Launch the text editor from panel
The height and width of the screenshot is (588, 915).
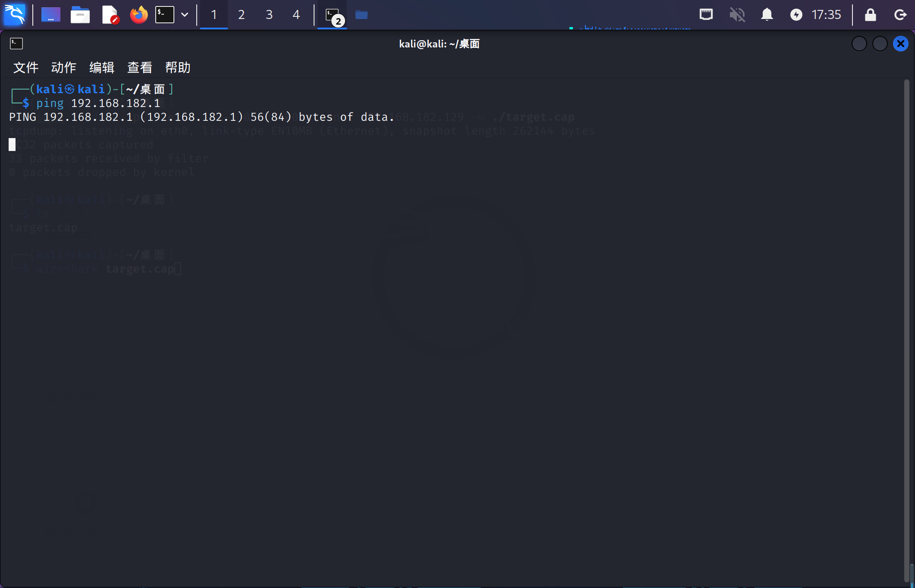[x=110, y=15]
